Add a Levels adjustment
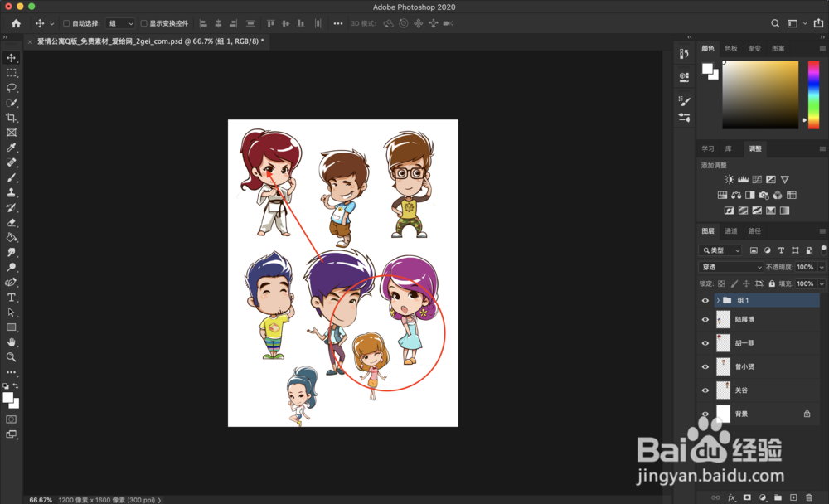This screenshot has height=504, width=829. pos(743,179)
